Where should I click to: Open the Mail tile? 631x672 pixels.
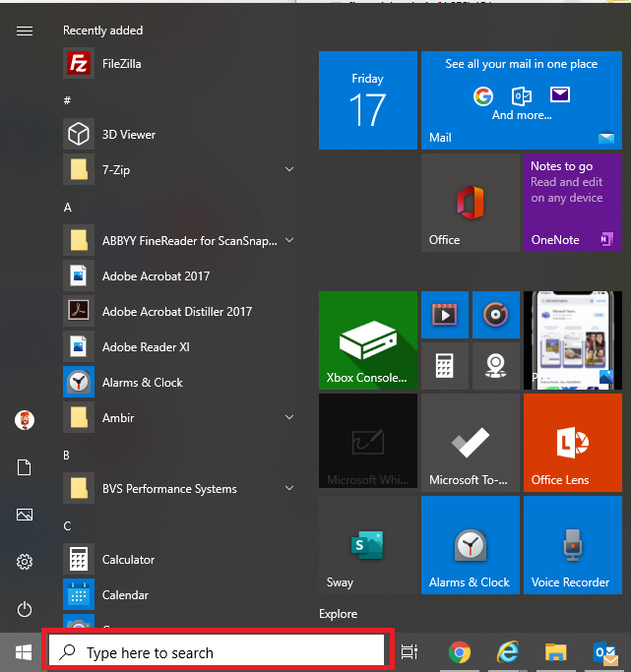[522, 100]
